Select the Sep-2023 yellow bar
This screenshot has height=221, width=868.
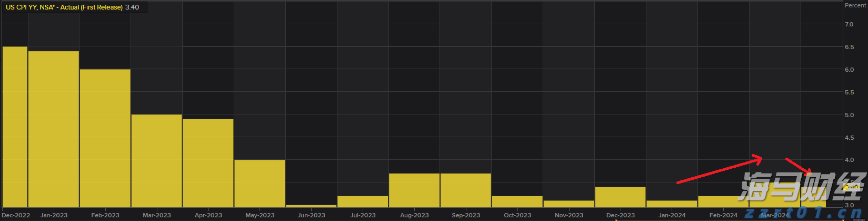466,190
